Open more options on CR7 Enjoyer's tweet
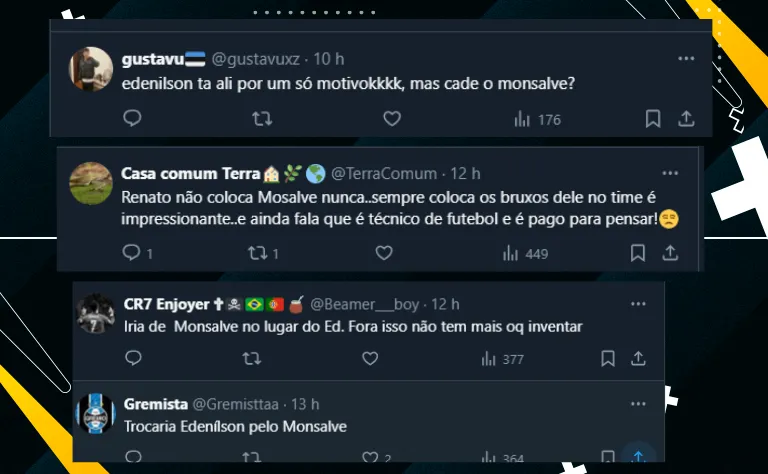 click(638, 303)
